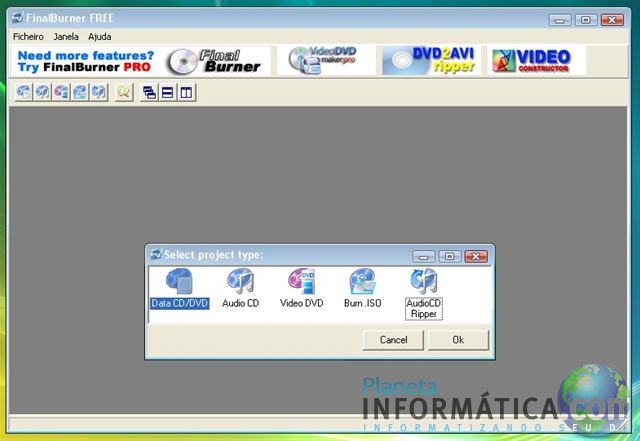Open the Ficheiro menu
This screenshot has width=640, height=441.
(x=28, y=37)
